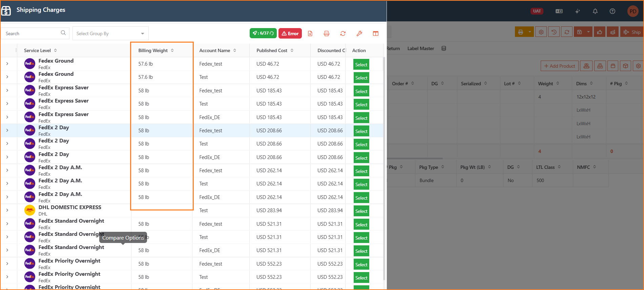Click the database icon beside Label Master
Viewport: 644px width, 290px height.
pos(444,48)
